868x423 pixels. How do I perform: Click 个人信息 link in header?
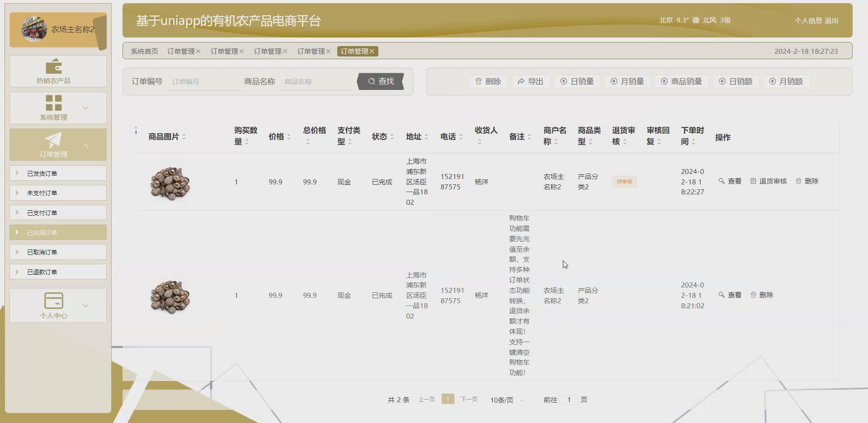(x=808, y=21)
